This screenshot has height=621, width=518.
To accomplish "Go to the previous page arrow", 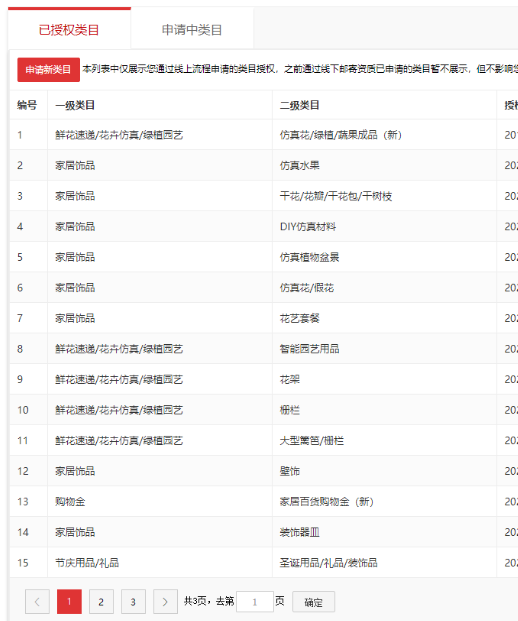I will coord(37,602).
